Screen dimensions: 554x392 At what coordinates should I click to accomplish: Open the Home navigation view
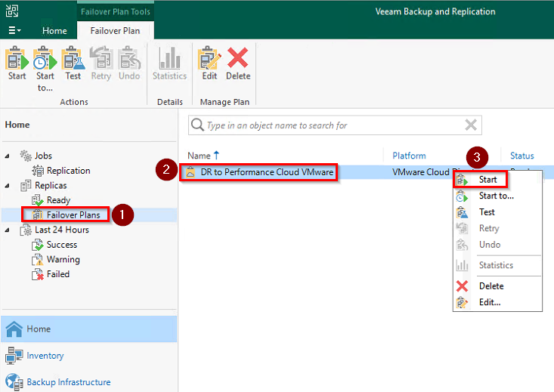pyautogui.click(x=88, y=329)
